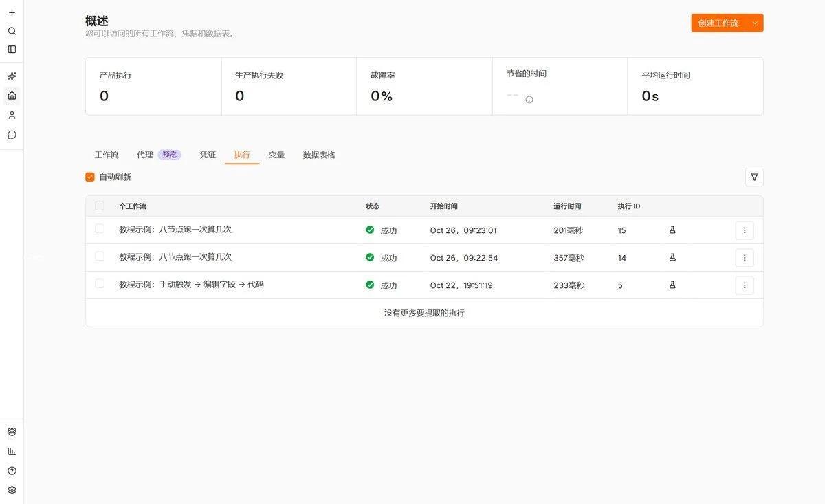Click the 创建工作流 button
The height and width of the screenshot is (504, 825).
click(x=718, y=23)
